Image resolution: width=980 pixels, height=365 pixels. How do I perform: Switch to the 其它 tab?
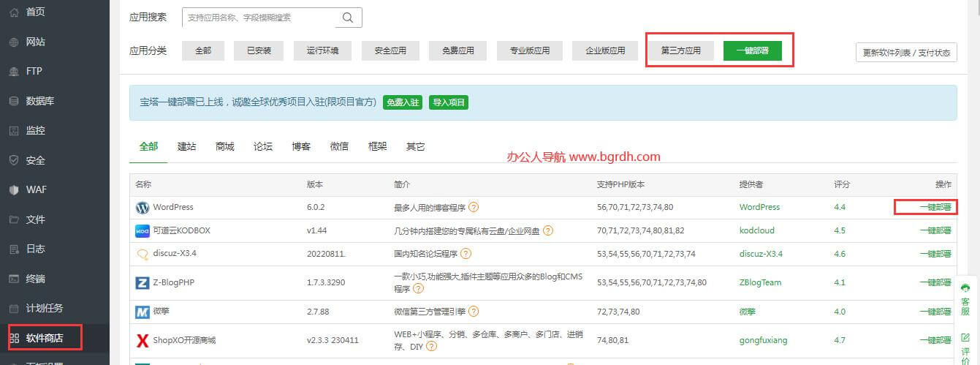coord(416,146)
